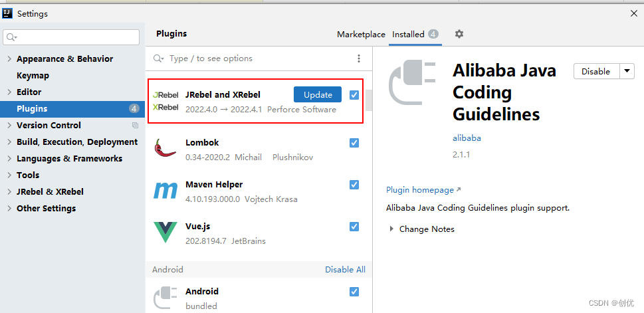Click the '2022.4.0 → 2022.4.1' version text

point(223,110)
